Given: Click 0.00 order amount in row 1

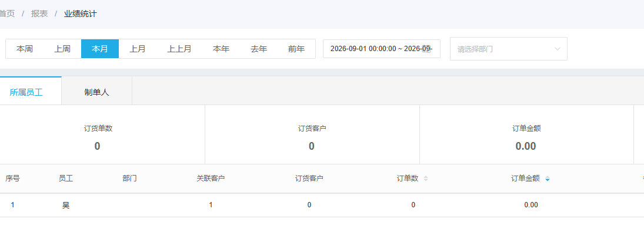Looking at the screenshot, I should [x=531, y=205].
